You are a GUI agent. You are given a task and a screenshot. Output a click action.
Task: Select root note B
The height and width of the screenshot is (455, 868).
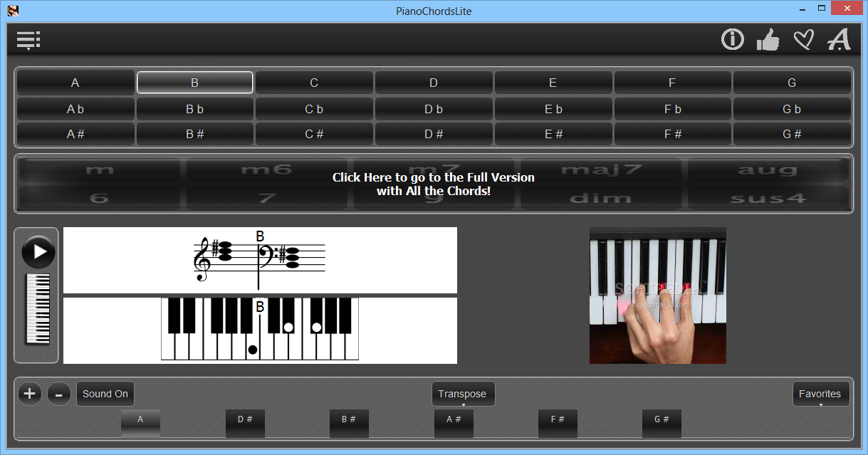click(x=194, y=83)
